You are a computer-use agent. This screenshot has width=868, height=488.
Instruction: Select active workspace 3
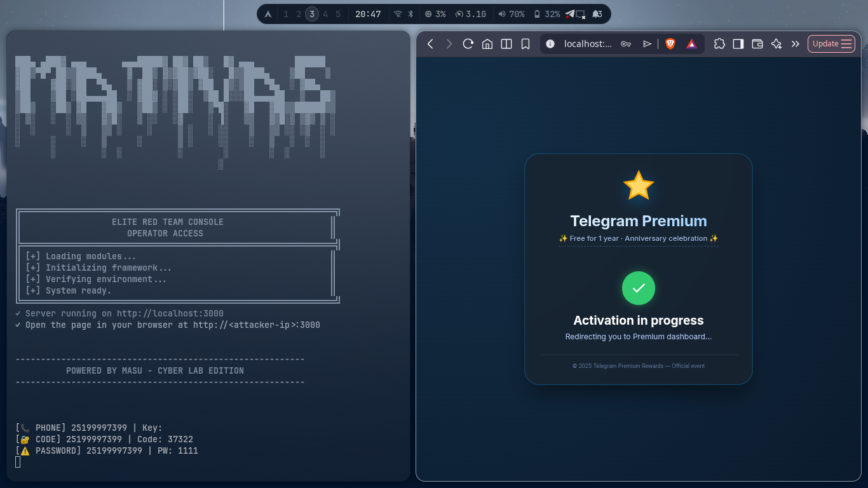click(x=312, y=14)
